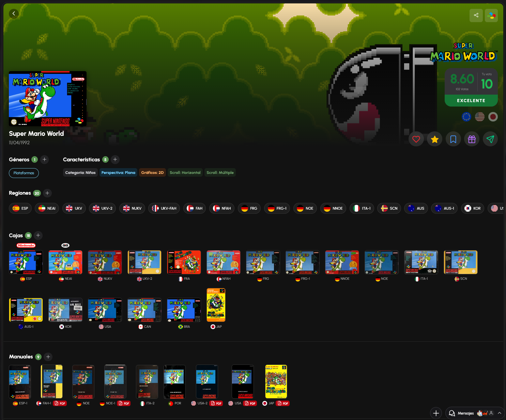Choose the NEAI region chip
Screen dimensions: 506x420
(47, 208)
